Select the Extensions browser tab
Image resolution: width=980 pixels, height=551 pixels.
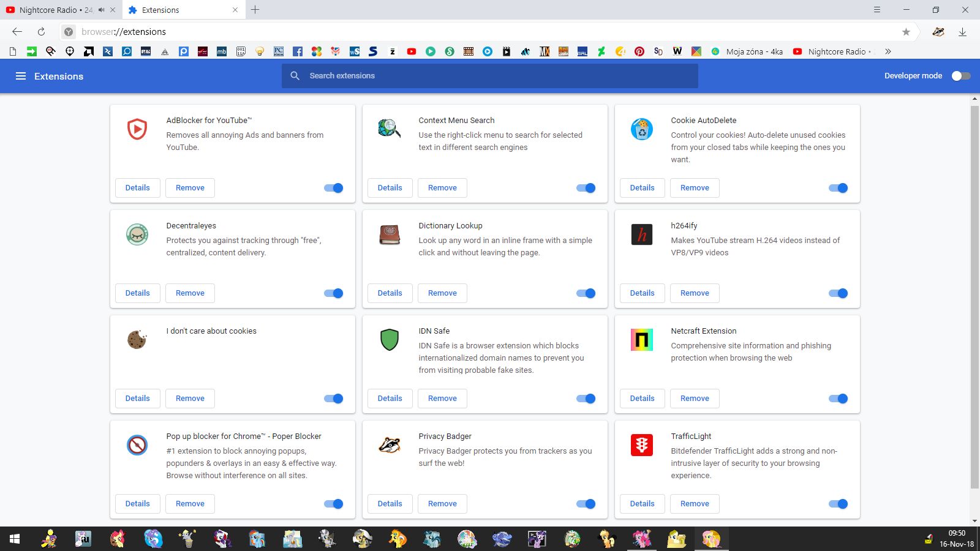pyautogui.click(x=184, y=10)
